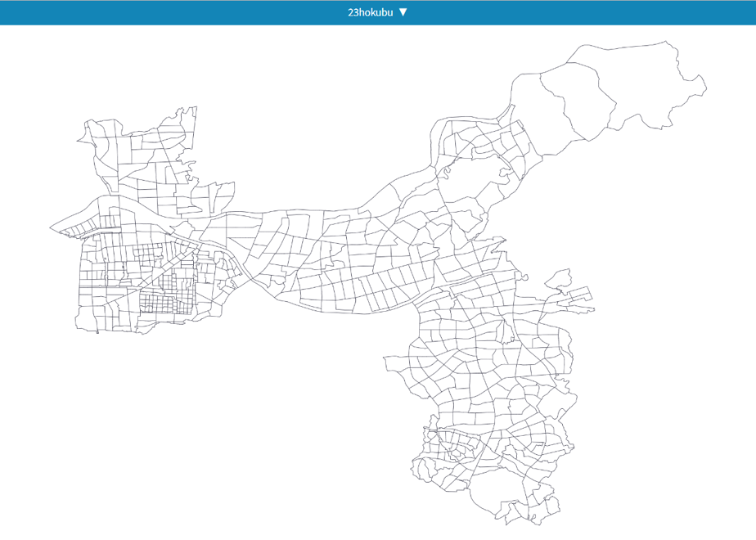Click the blue header bar beside the title

[x=193, y=12]
